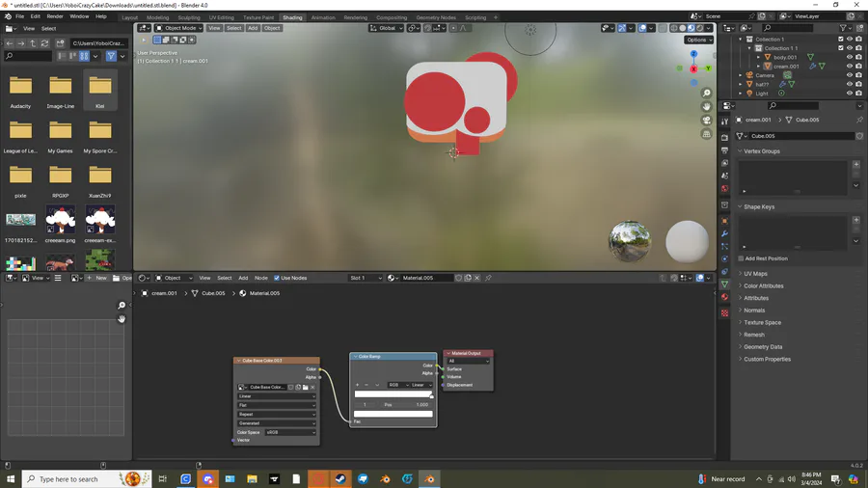Open the Material properties tab icon
This screenshot has height=488, width=868.
click(x=725, y=298)
